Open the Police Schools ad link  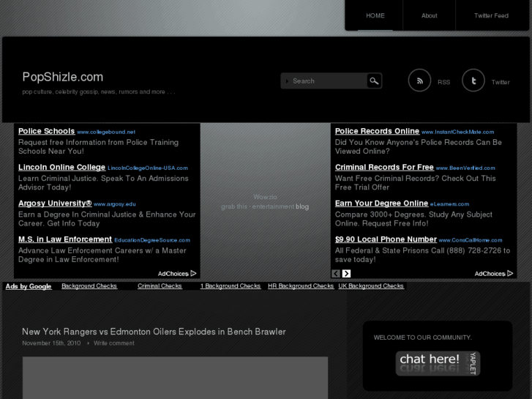47,132
